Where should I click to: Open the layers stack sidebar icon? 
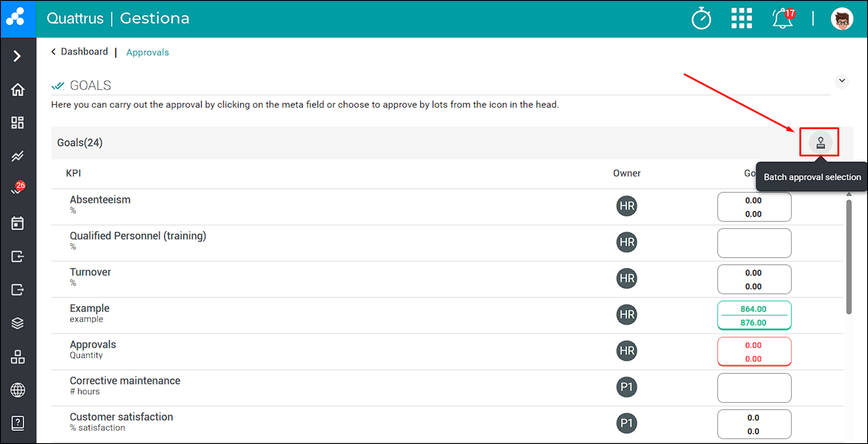coord(18,323)
